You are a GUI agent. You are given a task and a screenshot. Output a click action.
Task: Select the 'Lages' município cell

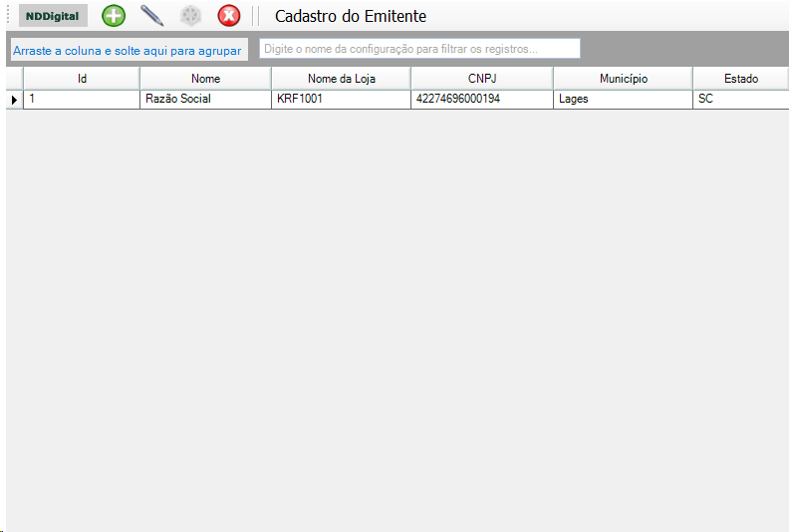(x=623, y=100)
